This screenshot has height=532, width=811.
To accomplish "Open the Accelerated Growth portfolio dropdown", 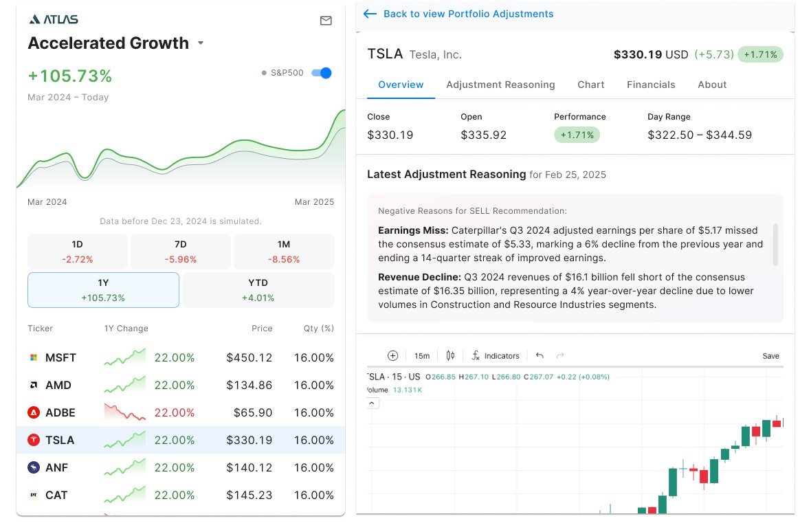I will 201,43.
